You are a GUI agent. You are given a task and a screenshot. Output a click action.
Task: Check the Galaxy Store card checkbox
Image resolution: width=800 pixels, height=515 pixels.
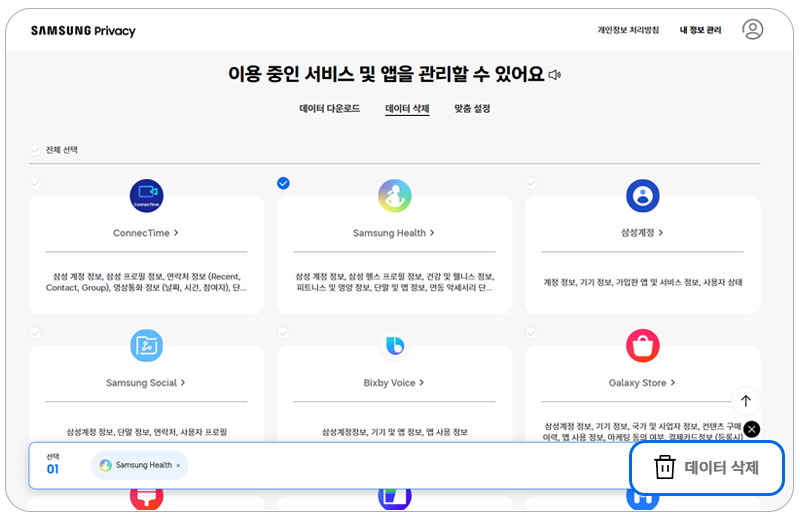click(531, 333)
